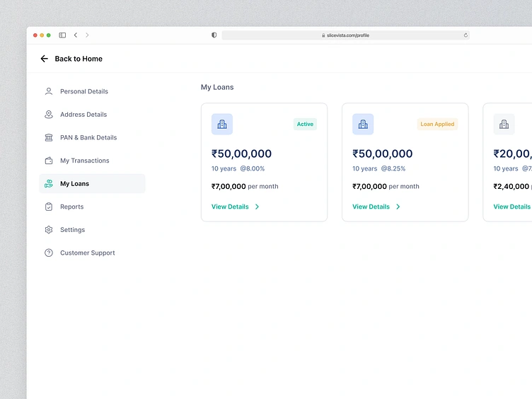
Task: Click the lock icon in address bar
Action: (323, 35)
